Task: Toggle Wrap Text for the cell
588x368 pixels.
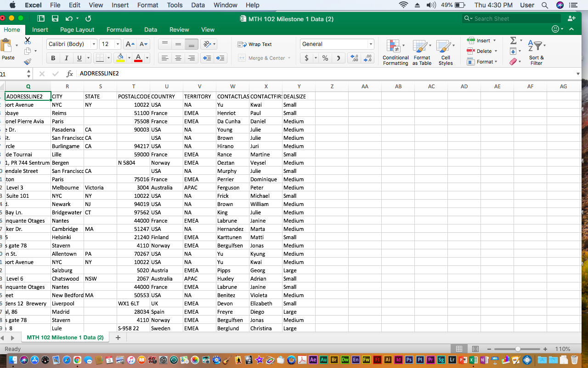Action: (x=255, y=44)
